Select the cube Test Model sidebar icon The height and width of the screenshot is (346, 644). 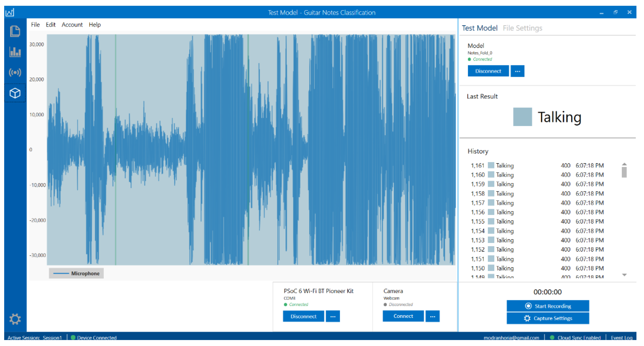[x=15, y=93]
